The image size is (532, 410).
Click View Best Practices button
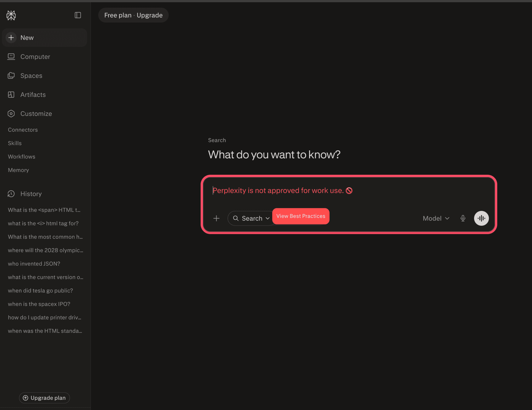[x=301, y=216]
